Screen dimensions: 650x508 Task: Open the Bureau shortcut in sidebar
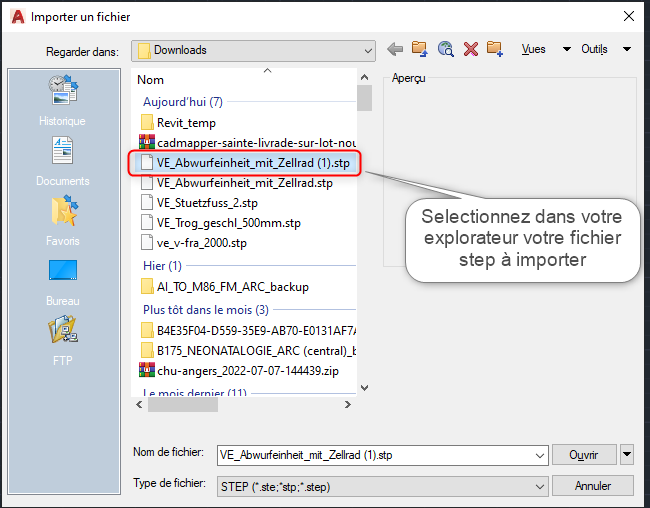62,282
